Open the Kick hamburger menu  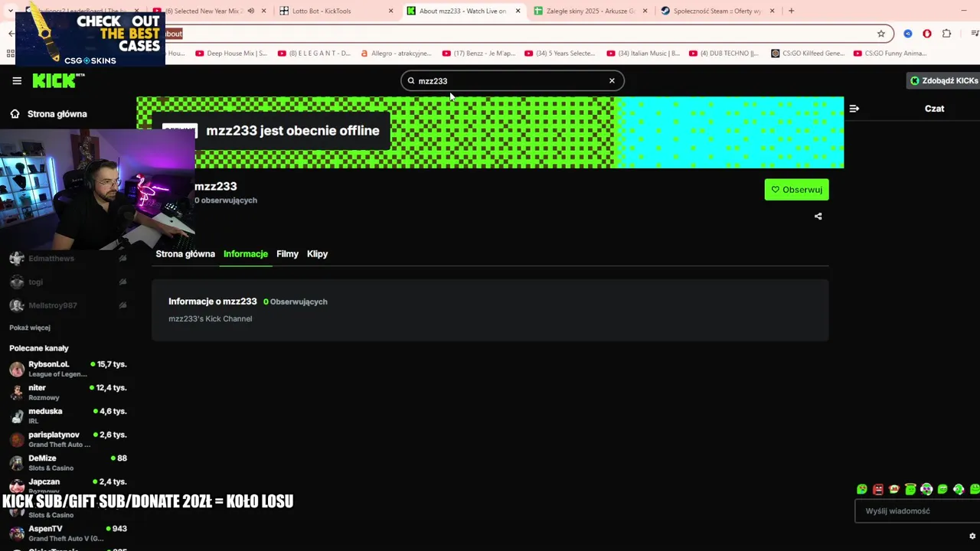(x=17, y=80)
